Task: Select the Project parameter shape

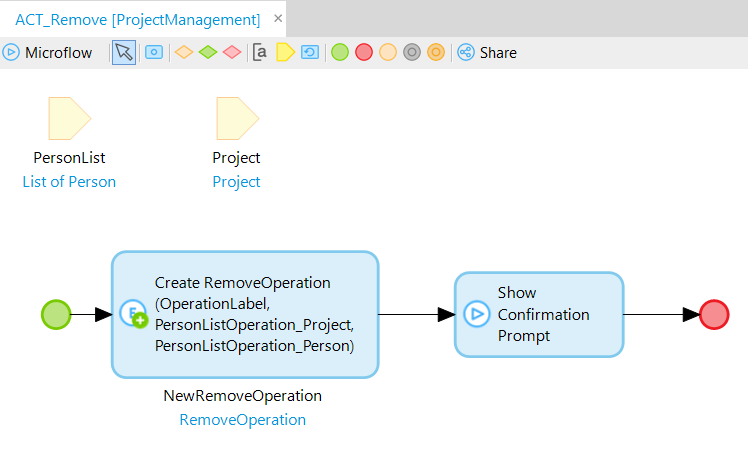Action: (x=238, y=118)
